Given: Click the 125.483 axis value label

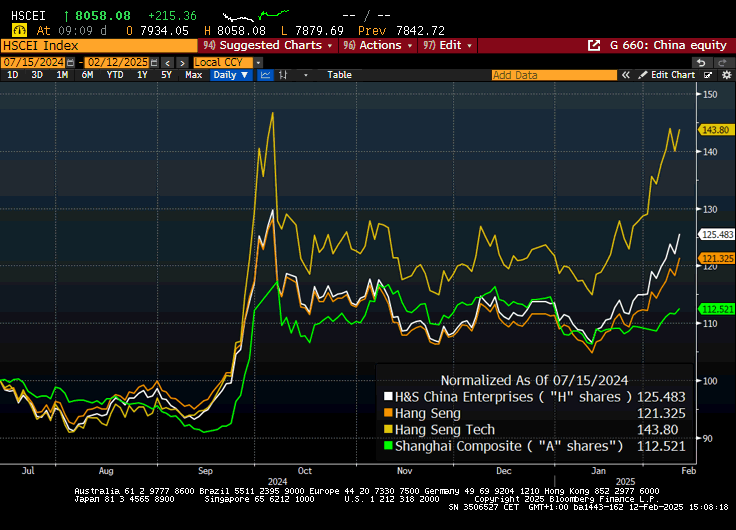Looking at the screenshot, I should pos(717,234).
